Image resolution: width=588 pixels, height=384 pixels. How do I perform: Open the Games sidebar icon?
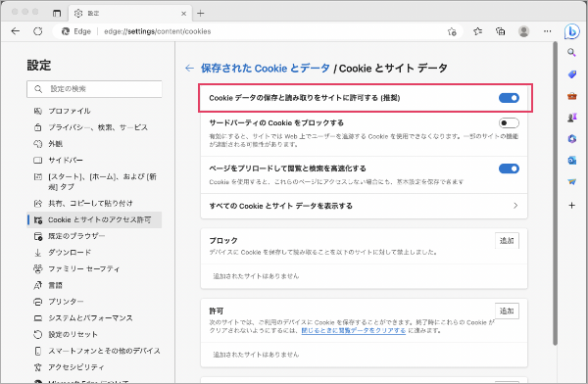coord(571,118)
